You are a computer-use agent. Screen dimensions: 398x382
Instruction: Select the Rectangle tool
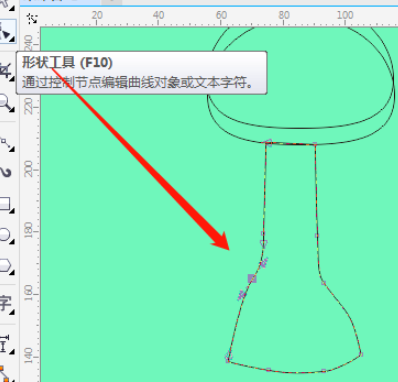pyautogui.click(x=5, y=204)
